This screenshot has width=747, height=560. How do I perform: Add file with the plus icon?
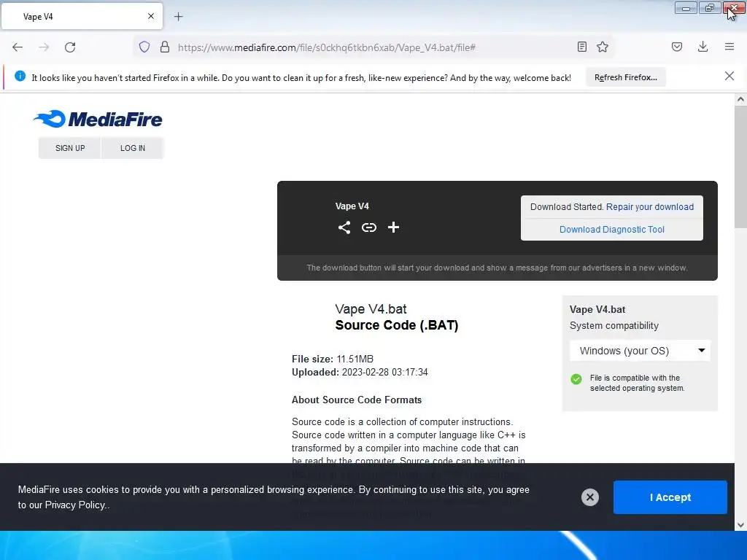click(393, 227)
